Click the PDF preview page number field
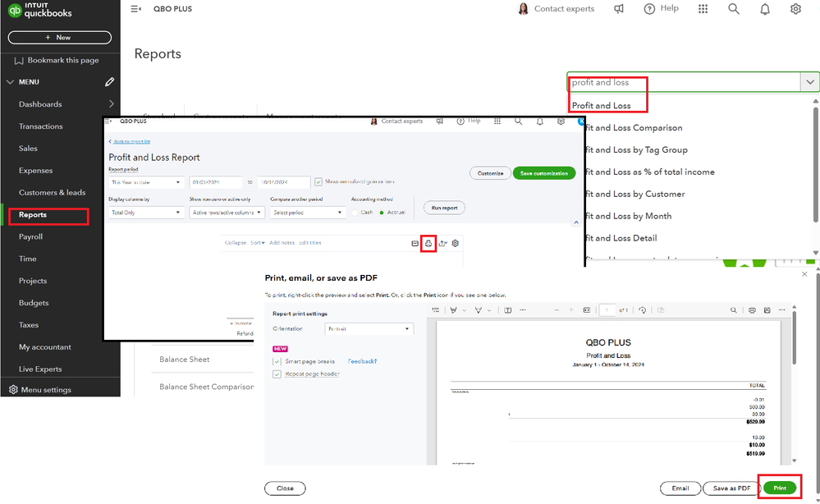Image resolution: width=820 pixels, height=504 pixels. [607, 310]
